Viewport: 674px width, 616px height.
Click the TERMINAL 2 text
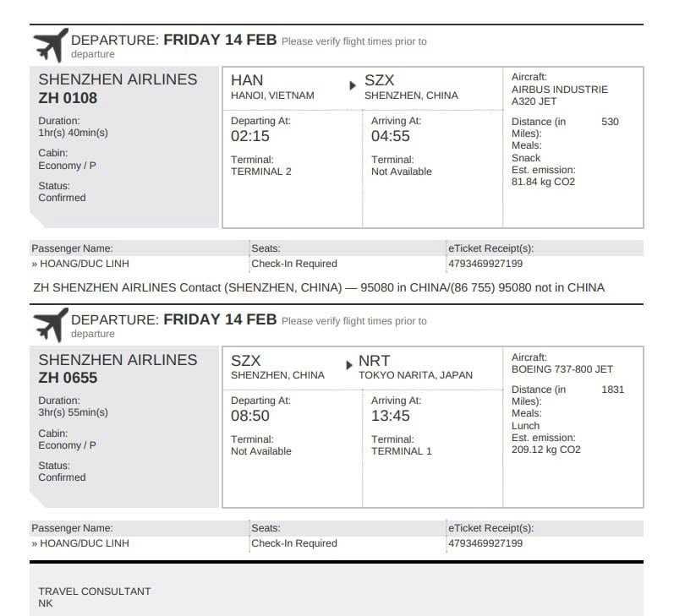point(261,172)
